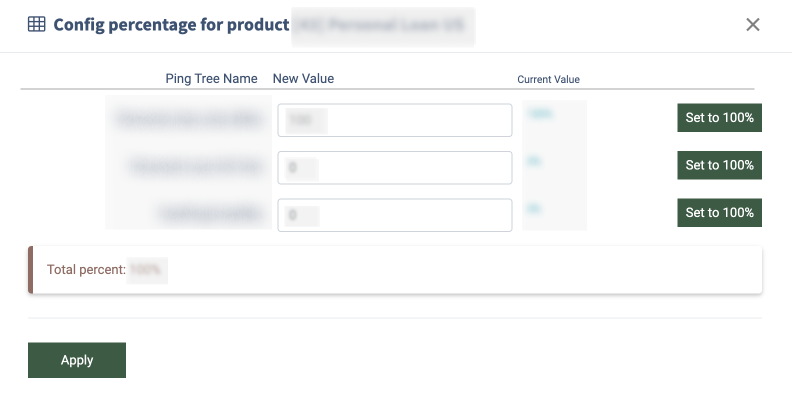Select the Current Value column header
The image size is (792, 400).
pyautogui.click(x=548, y=79)
